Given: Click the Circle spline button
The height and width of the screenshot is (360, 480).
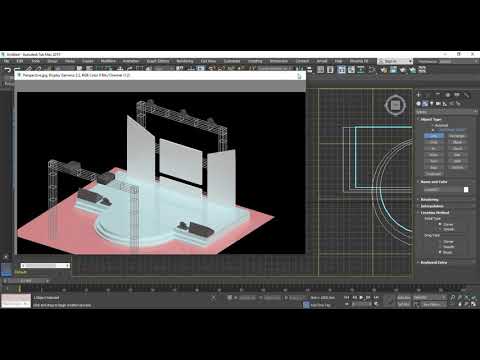Looking at the screenshot, I should (x=434, y=142).
